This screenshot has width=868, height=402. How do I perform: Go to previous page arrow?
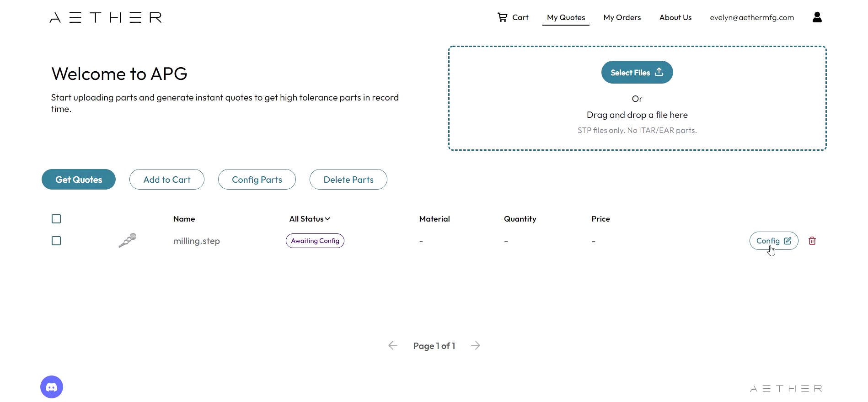(393, 345)
